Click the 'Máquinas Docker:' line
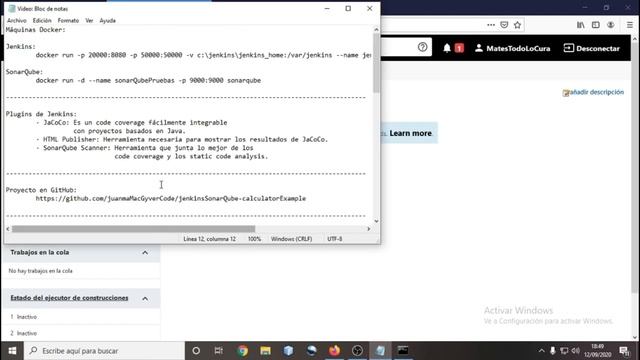The image size is (640, 360). [x=36, y=30]
